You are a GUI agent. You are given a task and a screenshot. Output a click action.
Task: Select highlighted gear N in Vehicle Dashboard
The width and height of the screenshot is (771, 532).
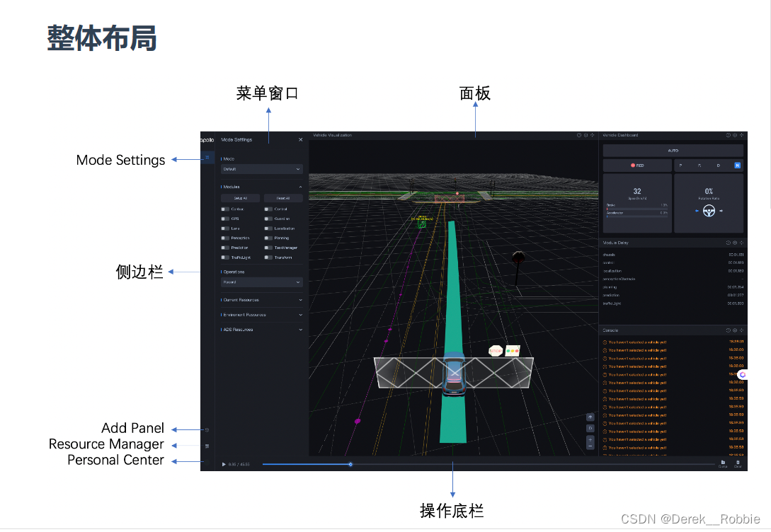[737, 166]
